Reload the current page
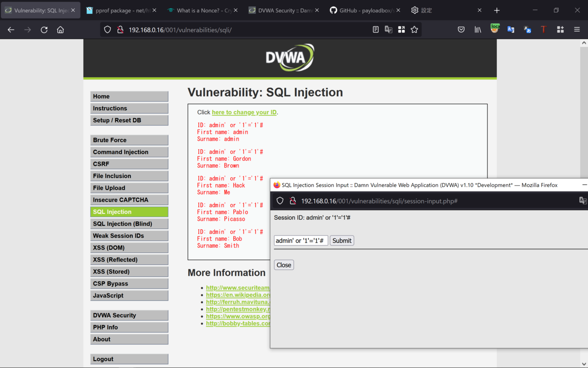This screenshot has height=368, width=588. coord(44,29)
